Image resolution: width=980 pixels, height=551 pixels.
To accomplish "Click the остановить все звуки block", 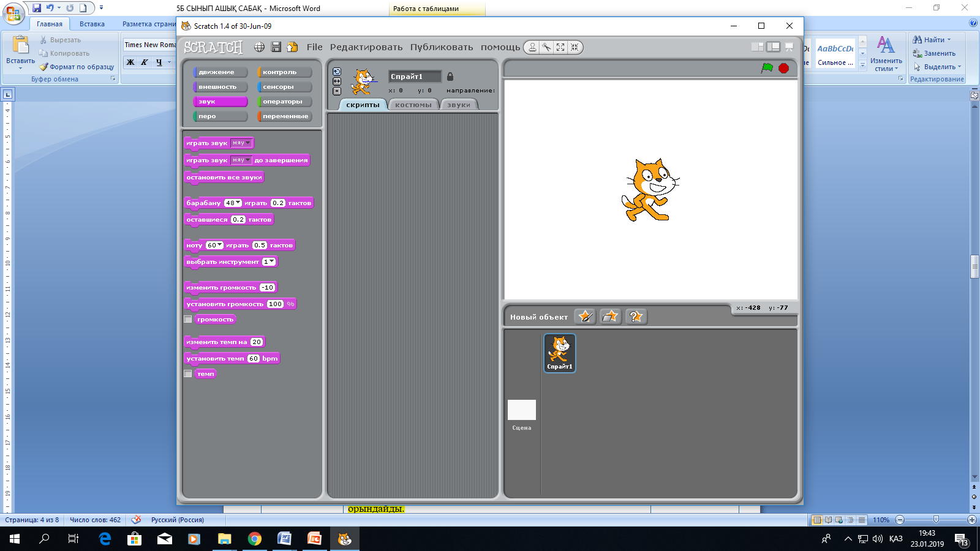I will tap(224, 178).
